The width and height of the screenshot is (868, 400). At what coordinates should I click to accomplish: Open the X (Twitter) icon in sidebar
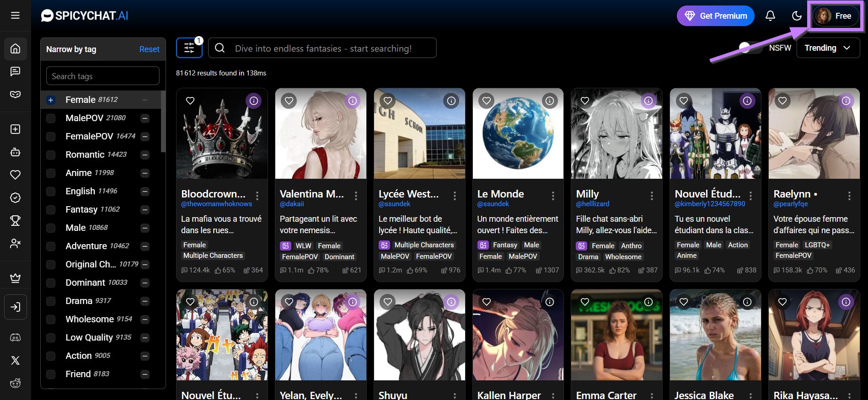pos(15,360)
